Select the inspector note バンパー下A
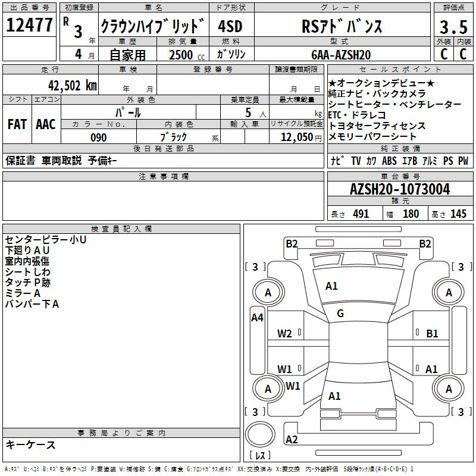The height and width of the screenshot is (476, 476). click(x=32, y=304)
